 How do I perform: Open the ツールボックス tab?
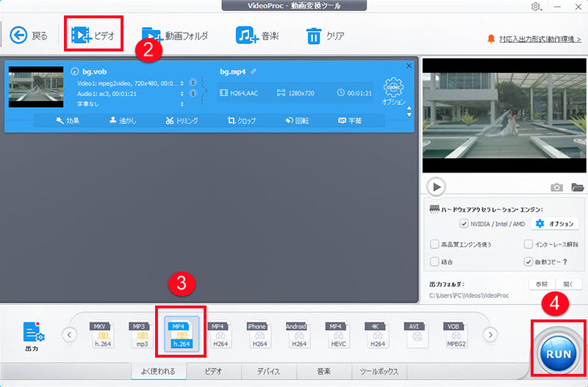point(380,372)
